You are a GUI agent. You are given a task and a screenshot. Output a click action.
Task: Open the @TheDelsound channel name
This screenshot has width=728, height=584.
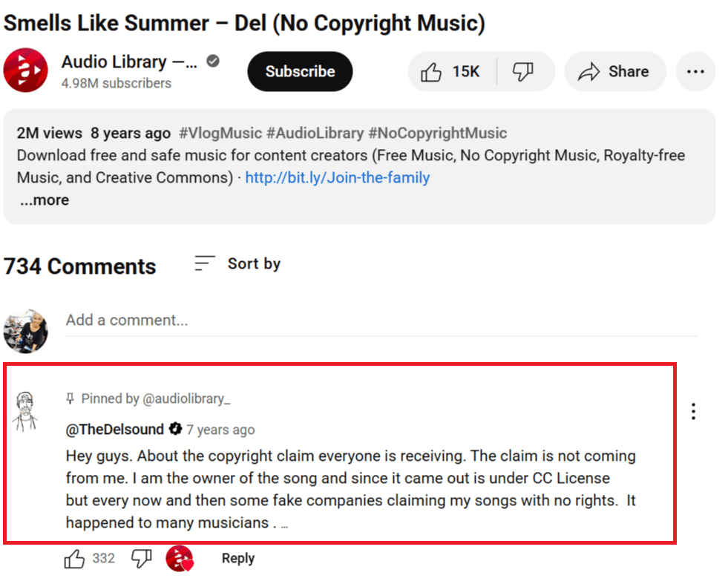(114, 429)
